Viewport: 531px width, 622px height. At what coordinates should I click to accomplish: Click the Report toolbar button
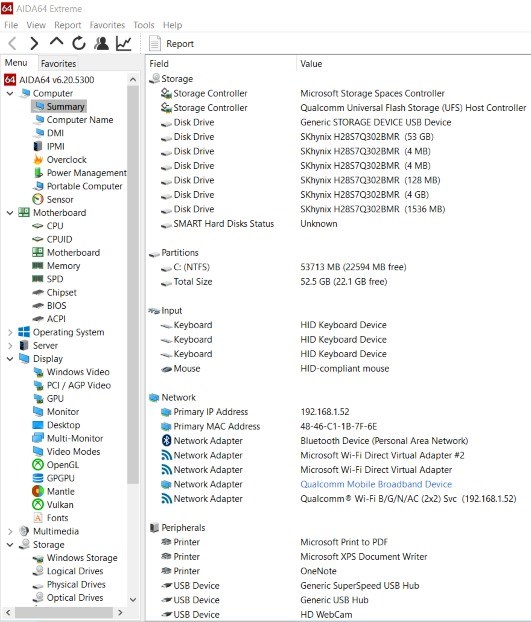[x=171, y=43]
